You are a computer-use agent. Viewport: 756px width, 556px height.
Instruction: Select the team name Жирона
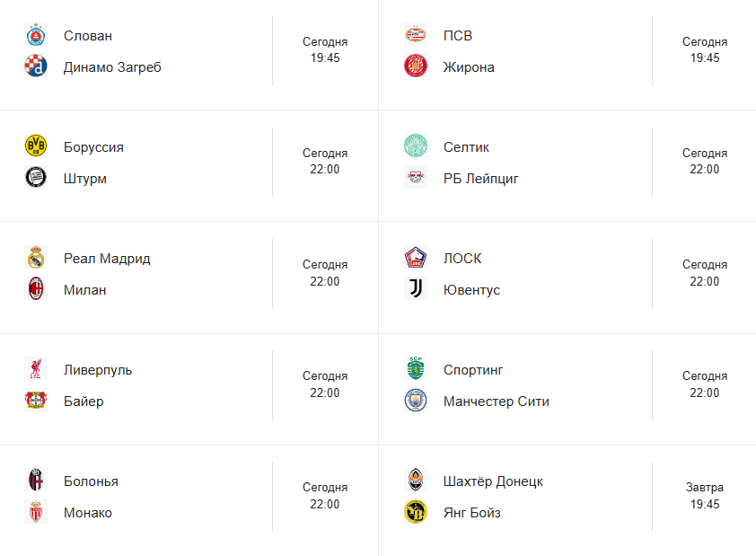point(468,67)
